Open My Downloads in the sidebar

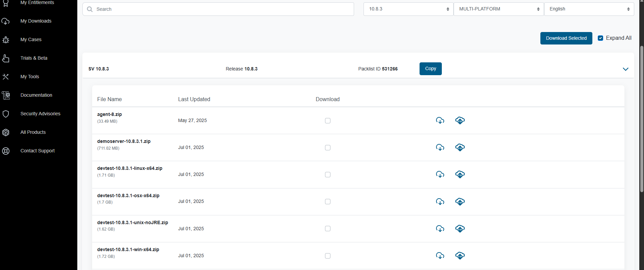click(36, 21)
